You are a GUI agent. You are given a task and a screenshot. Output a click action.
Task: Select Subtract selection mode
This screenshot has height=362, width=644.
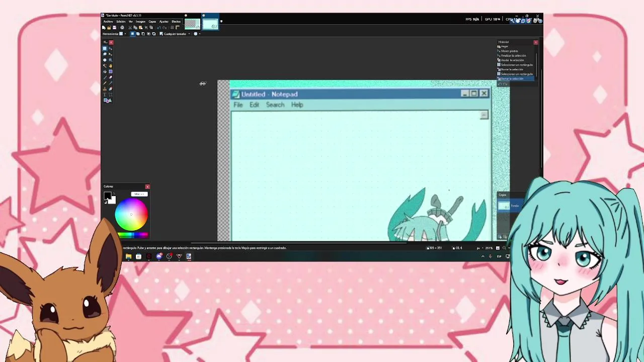pyautogui.click(x=143, y=34)
